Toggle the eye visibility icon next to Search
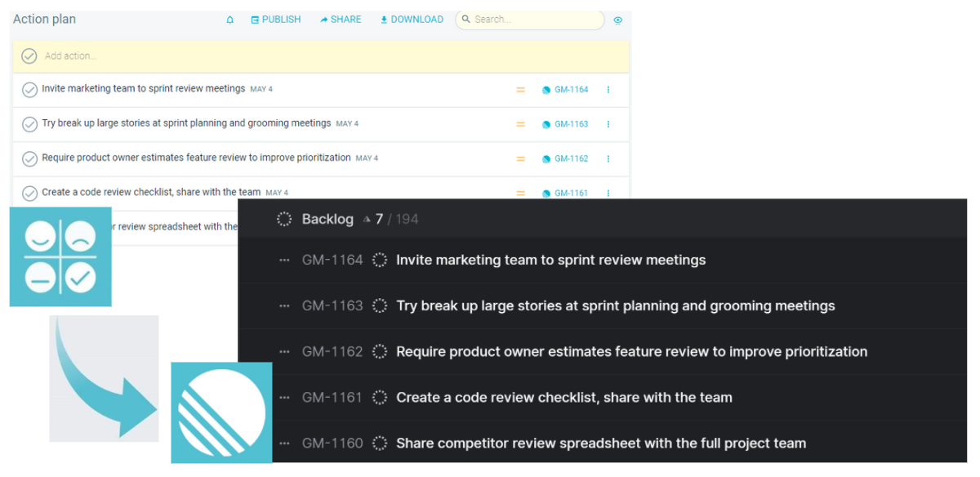The image size is (980, 477). (x=618, y=20)
